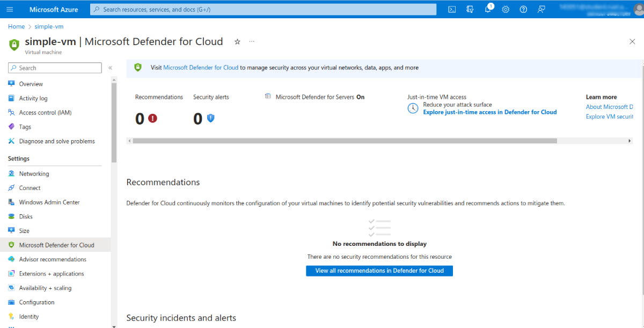Open the Cloud Shell icon in header

[452, 10]
